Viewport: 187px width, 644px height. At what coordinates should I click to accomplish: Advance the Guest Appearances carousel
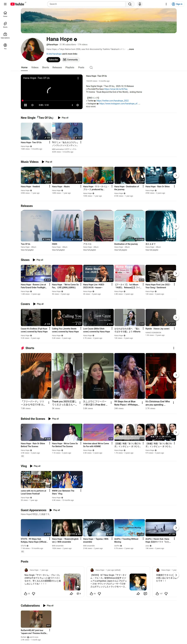click(x=176, y=528)
